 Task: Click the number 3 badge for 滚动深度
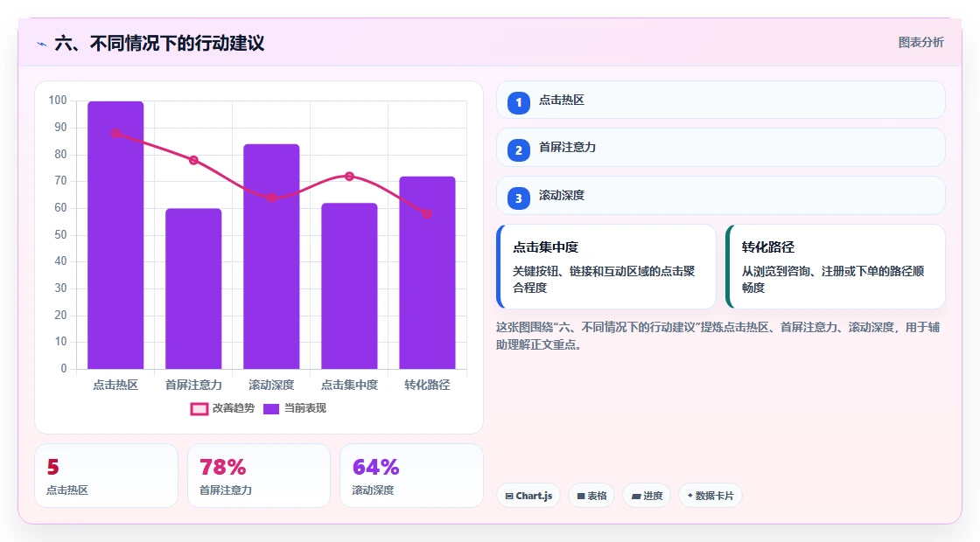click(518, 198)
